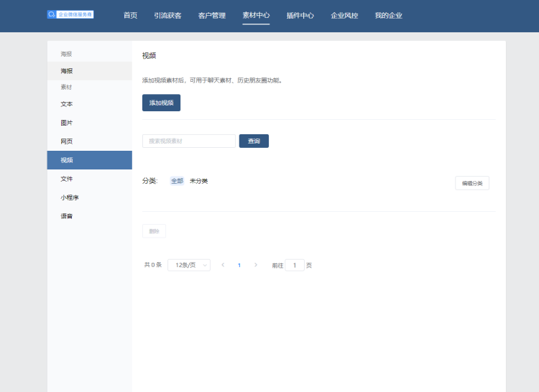Click the 前往 page number input box
The height and width of the screenshot is (392, 539).
point(295,265)
